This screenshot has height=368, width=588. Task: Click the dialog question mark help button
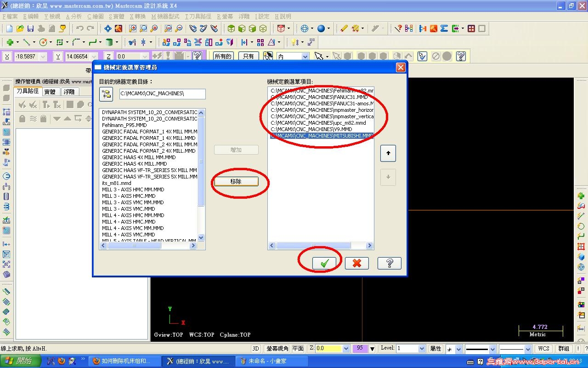390,263
